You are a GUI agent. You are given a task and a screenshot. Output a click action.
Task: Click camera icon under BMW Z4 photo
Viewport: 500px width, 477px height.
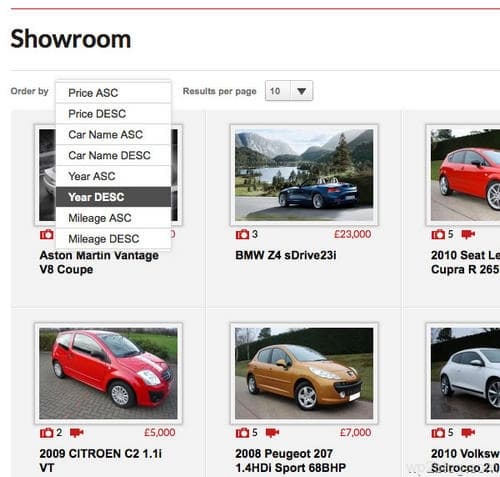[242, 234]
